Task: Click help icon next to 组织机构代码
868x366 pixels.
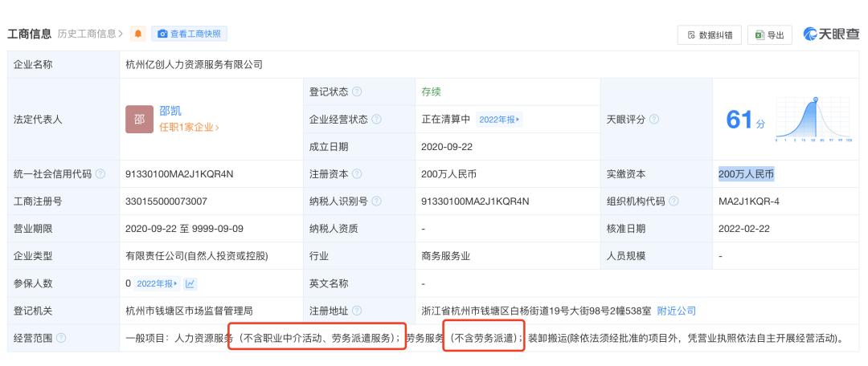Action: [x=674, y=201]
